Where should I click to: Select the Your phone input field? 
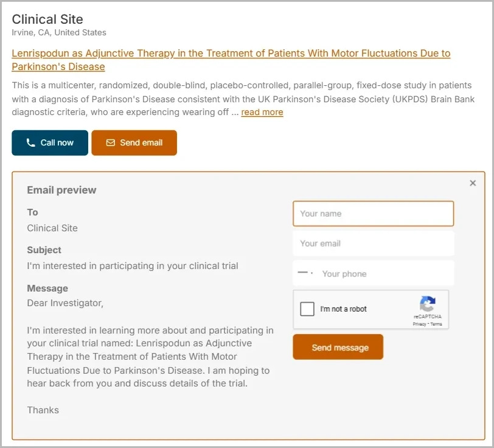pos(383,274)
